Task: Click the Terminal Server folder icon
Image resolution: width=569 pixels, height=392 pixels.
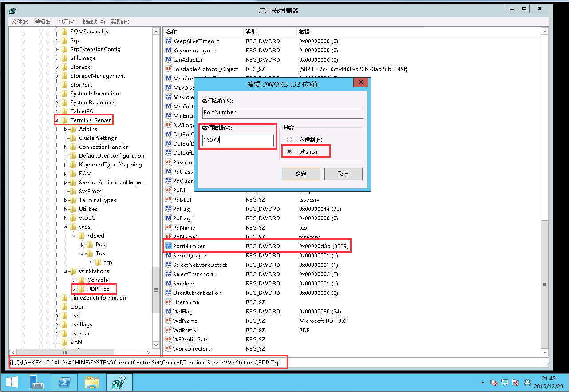Action: click(65, 120)
